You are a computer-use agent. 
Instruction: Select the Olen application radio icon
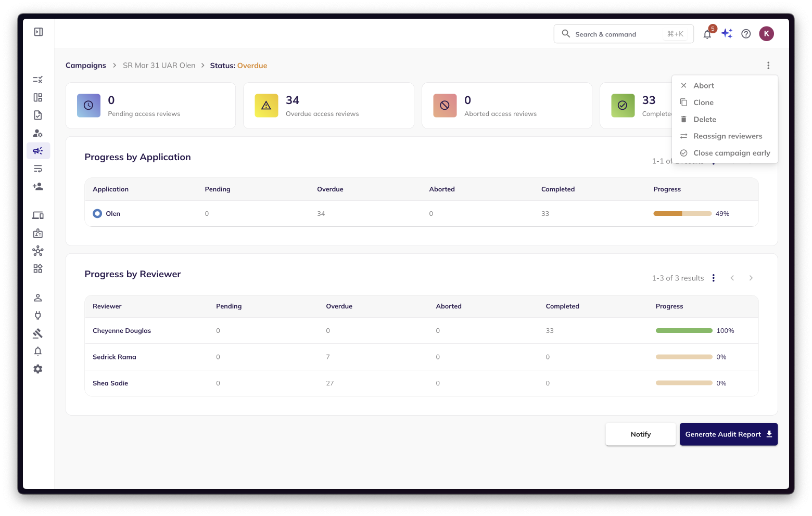pos(97,213)
